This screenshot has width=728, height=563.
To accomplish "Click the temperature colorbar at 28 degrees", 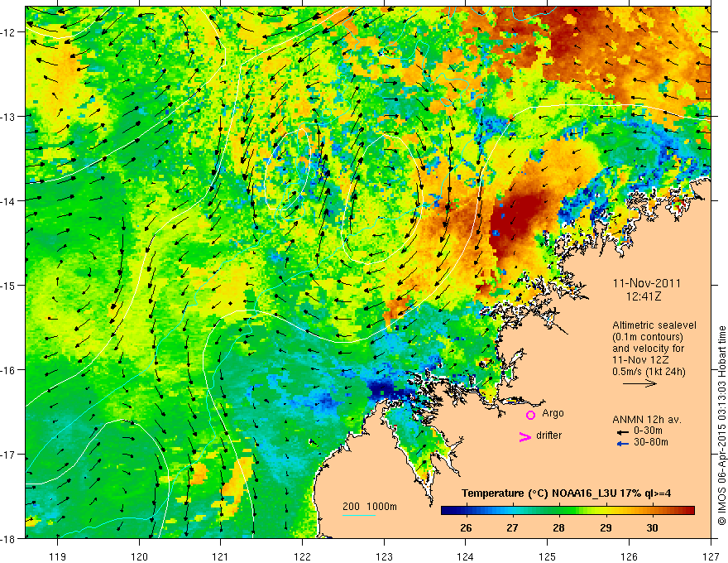I will [x=559, y=511].
